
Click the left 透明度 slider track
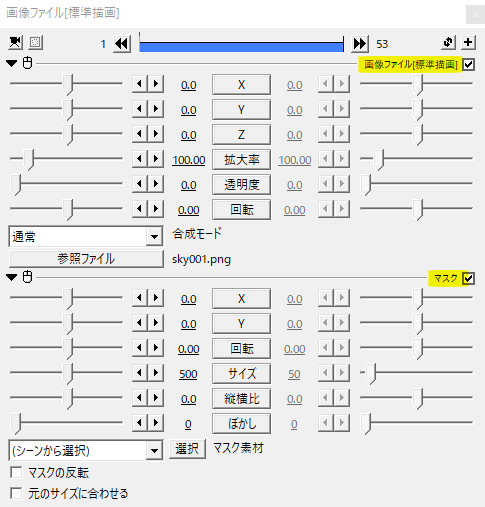(67, 183)
